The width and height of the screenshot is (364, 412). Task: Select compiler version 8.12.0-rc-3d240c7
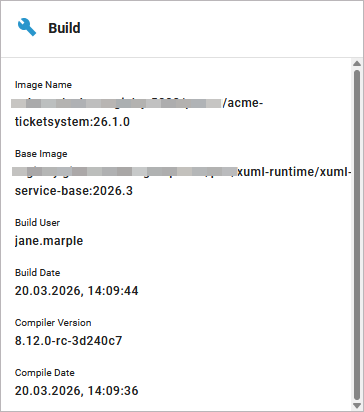(68, 341)
